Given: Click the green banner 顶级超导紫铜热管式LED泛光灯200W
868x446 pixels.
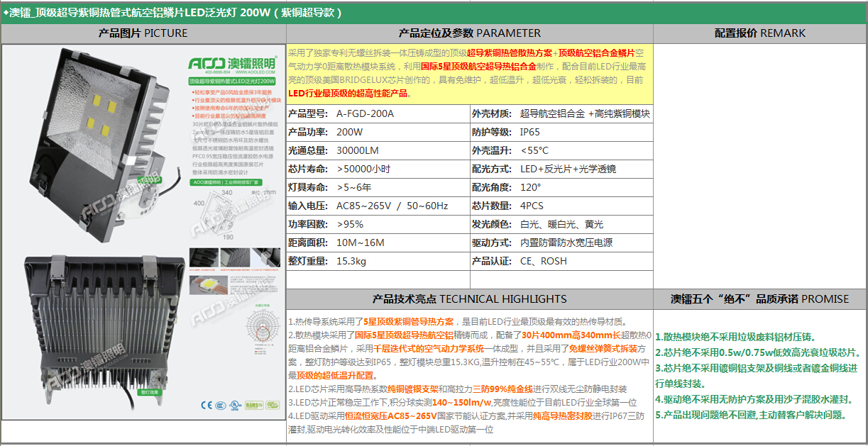Looking at the screenshot, I should 233,82.
